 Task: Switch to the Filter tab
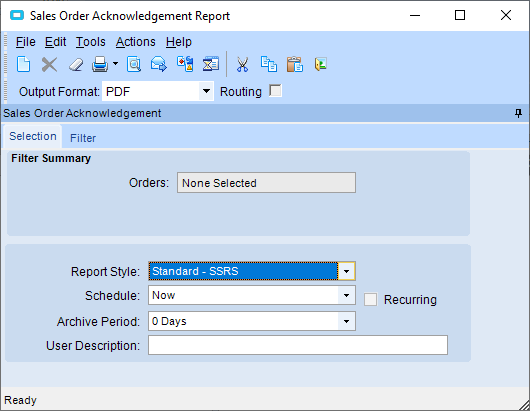tap(83, 138)
